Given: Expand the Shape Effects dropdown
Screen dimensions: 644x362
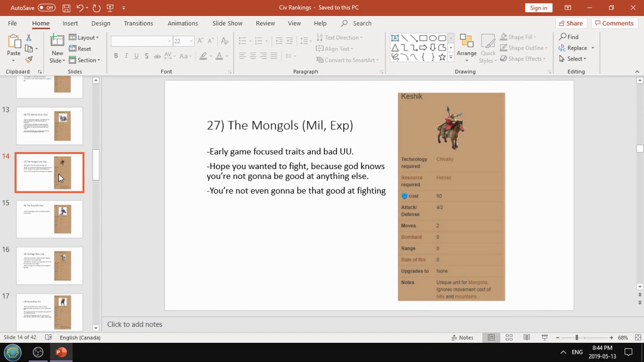Looking at the screenshot, I should 523,59.
